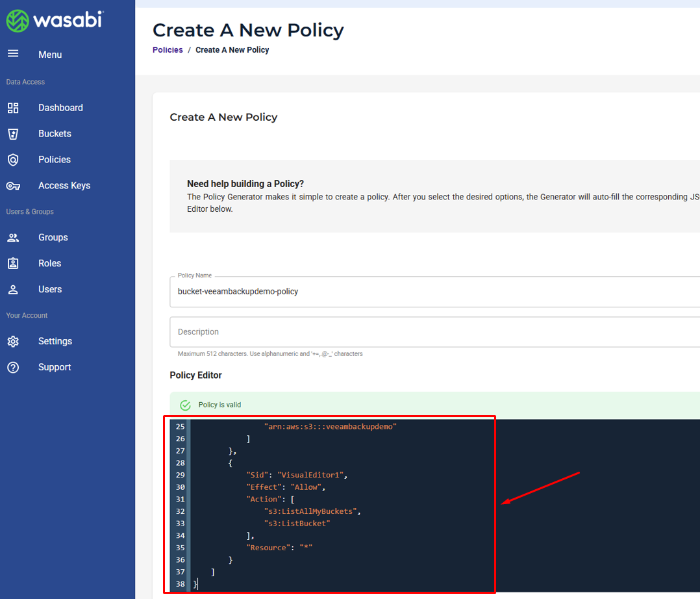This screenshot has width=700, height=599.
Task: Click the Wasabi logo
Action: pos(55,21)
